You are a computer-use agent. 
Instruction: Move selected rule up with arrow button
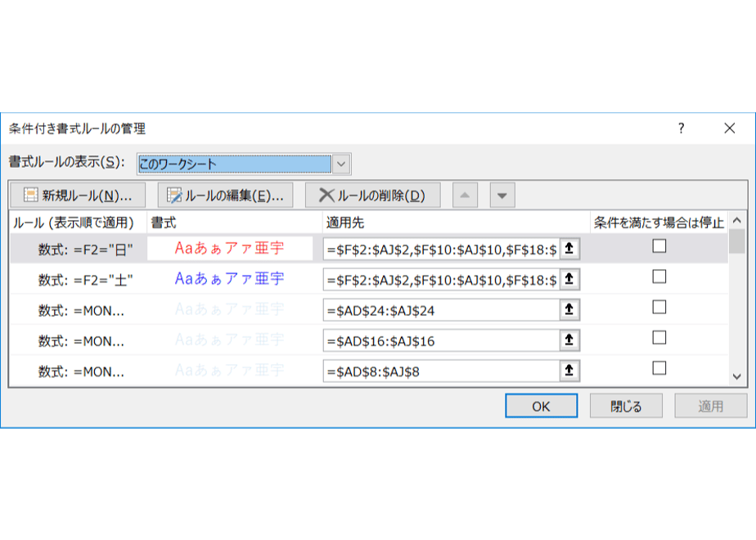click(465, 196)
